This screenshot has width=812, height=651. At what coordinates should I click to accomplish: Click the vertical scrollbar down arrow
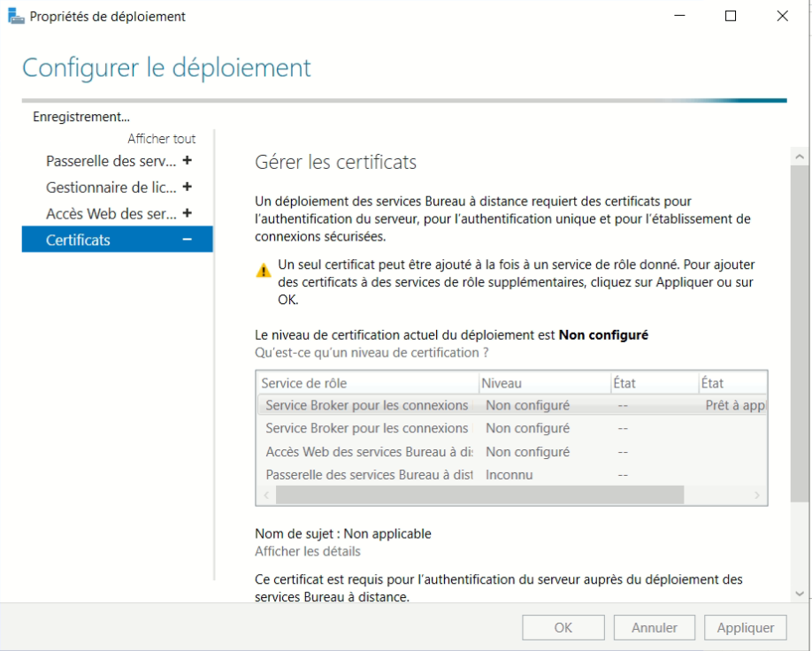[799, 594]
